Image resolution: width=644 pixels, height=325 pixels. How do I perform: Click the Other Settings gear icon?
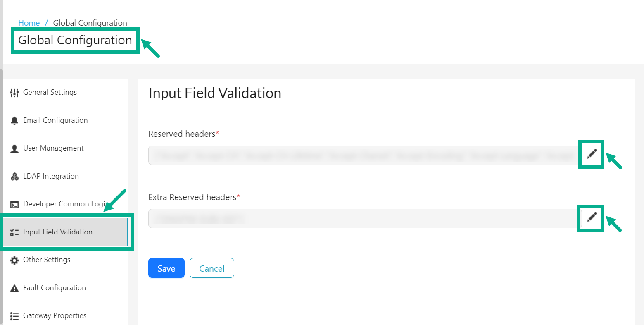click(14, 260)
